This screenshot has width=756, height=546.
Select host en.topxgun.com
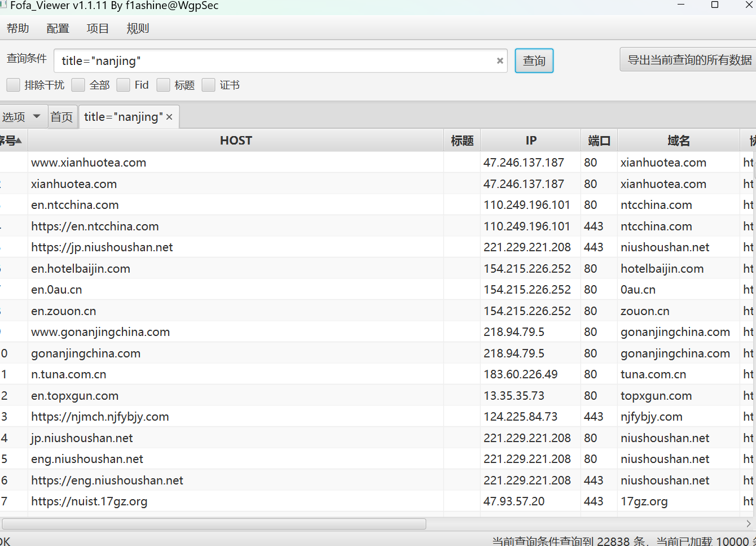pyautogui.click(x=75, y=396)
